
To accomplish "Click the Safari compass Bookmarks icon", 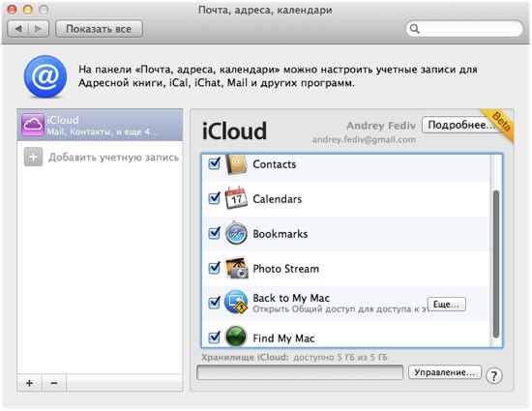I will (x=236, y=233).
